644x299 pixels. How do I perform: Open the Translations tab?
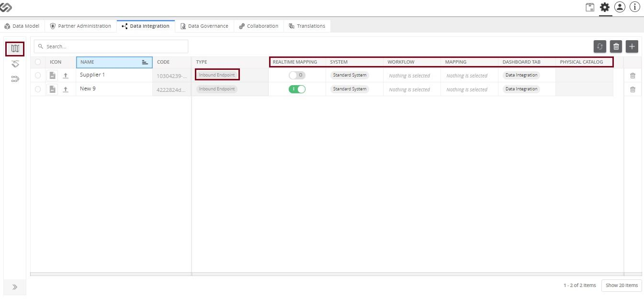point(307,26)
